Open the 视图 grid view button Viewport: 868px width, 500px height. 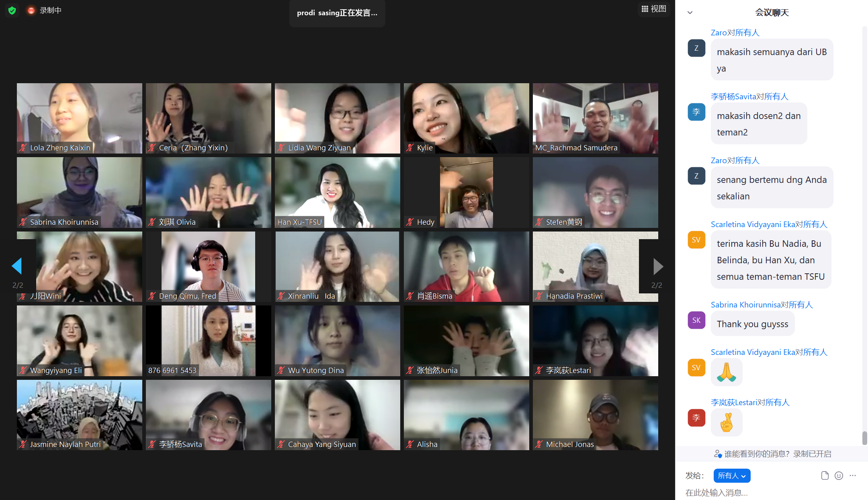tap(654, 9)
